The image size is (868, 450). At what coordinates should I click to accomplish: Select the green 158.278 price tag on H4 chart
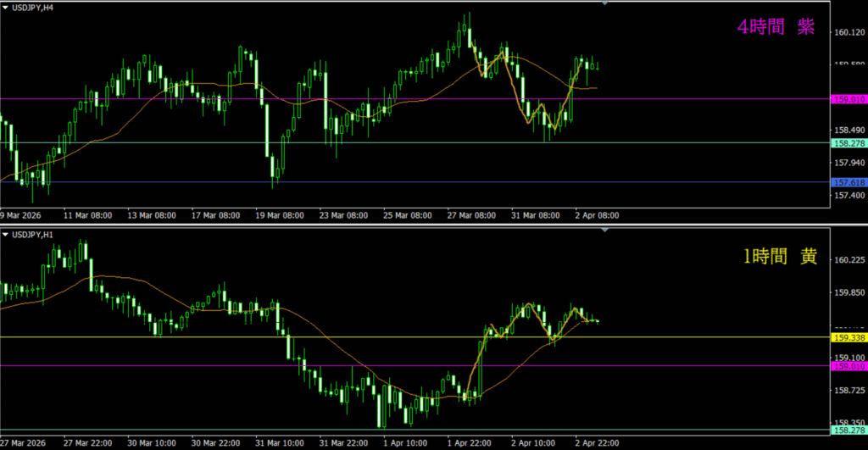point(848,143)
